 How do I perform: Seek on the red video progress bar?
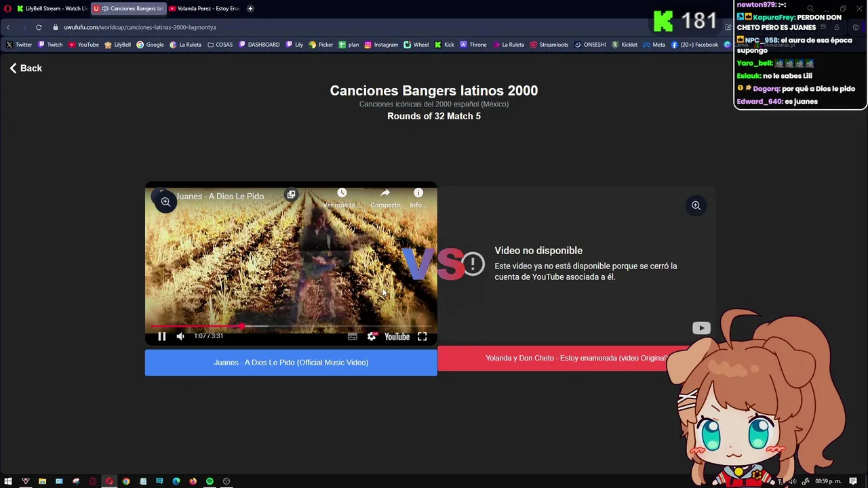pos(291,327)
